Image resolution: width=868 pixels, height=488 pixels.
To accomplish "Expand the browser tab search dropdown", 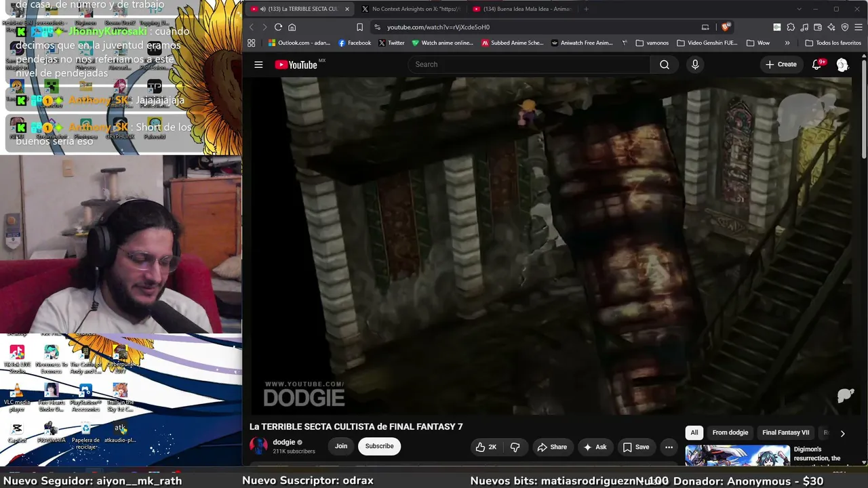I will pos(800,9).
